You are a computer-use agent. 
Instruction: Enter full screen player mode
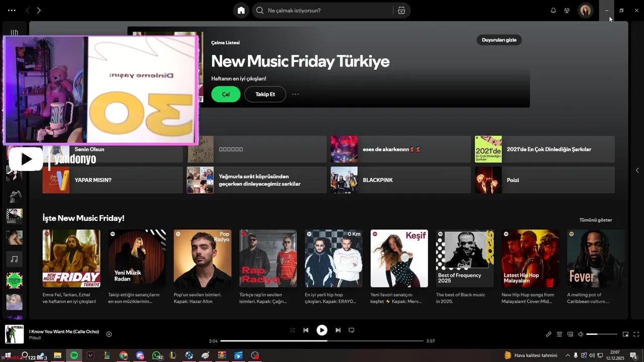[x=636, y=334]
